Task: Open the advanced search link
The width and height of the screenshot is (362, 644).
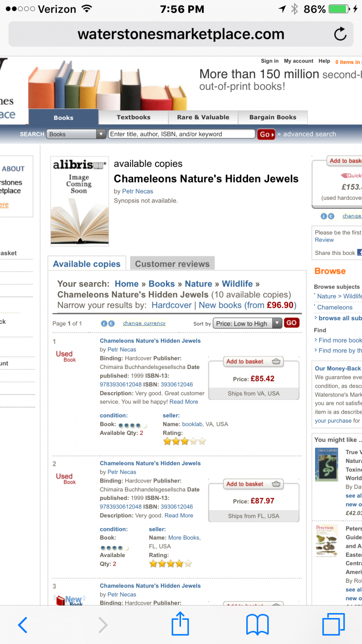Action: pyautogui.click(x=309, y=134)
